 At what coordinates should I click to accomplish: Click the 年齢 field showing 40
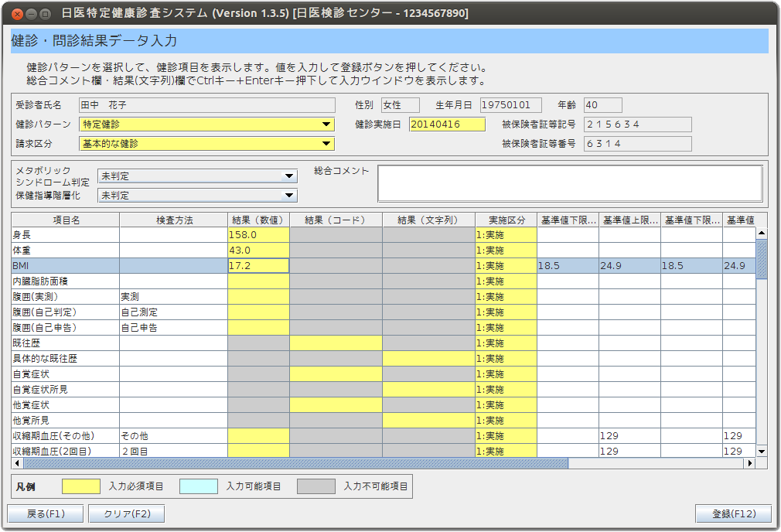tap(602, 105)
